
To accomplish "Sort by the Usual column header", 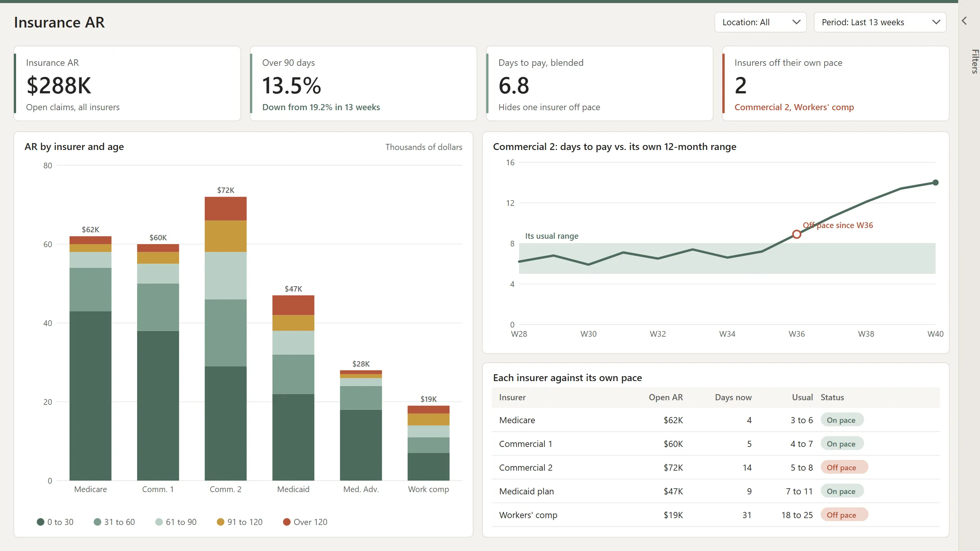I will 802,397.
